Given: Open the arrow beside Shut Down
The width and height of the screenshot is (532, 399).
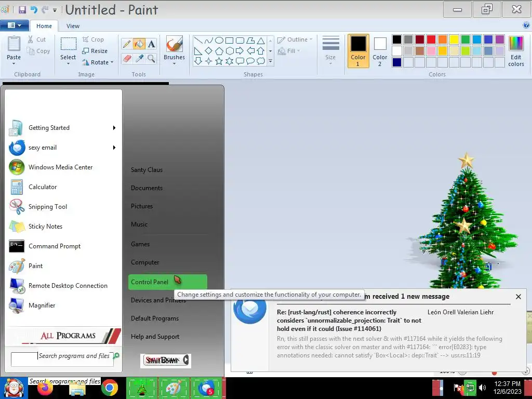Looking at the screenshot, I should 186,360.
